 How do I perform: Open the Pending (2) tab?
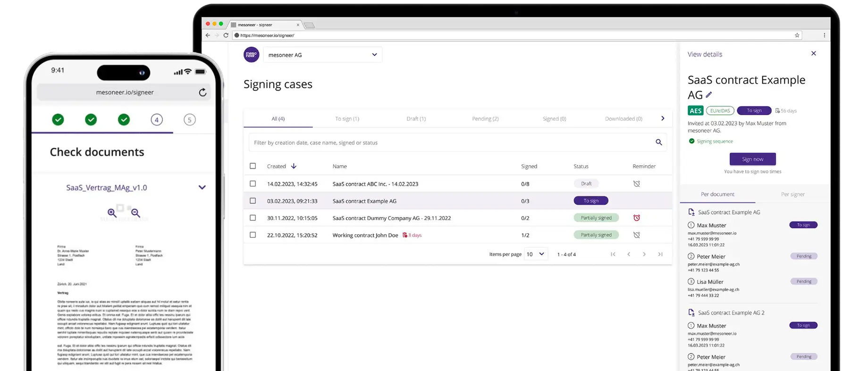485,119
